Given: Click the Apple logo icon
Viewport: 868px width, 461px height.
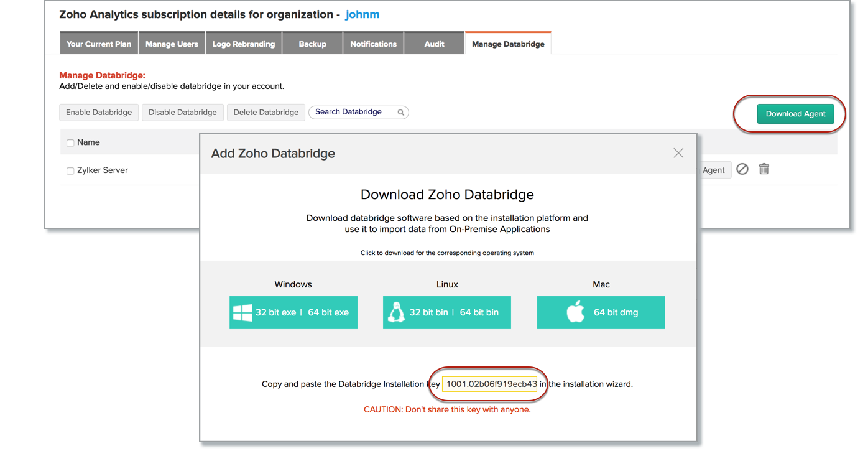Looking at the screenshot, I should (576, 312).
